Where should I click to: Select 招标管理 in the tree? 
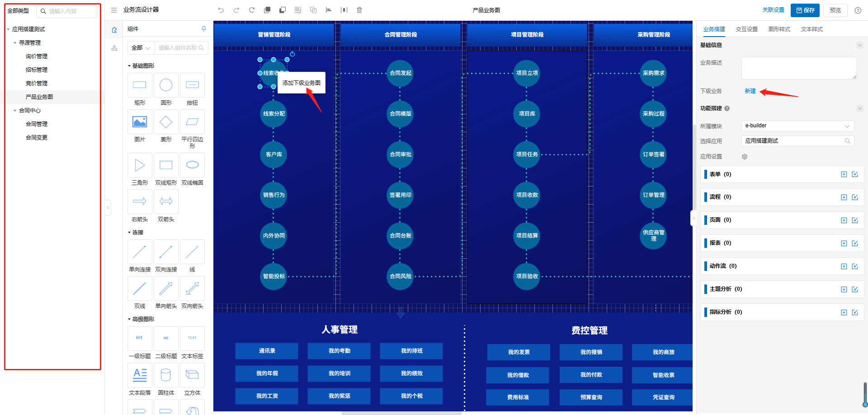[x=37, y=70]
